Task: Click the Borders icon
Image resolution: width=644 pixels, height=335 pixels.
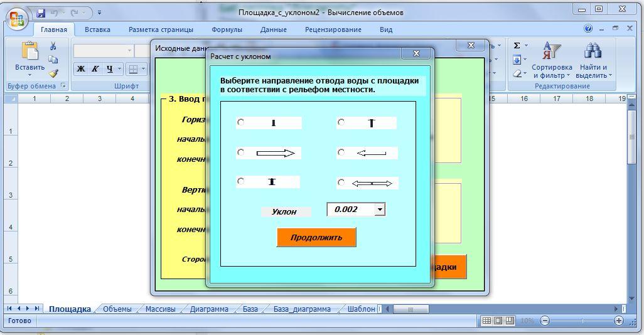Action: [x=133, y=68]
